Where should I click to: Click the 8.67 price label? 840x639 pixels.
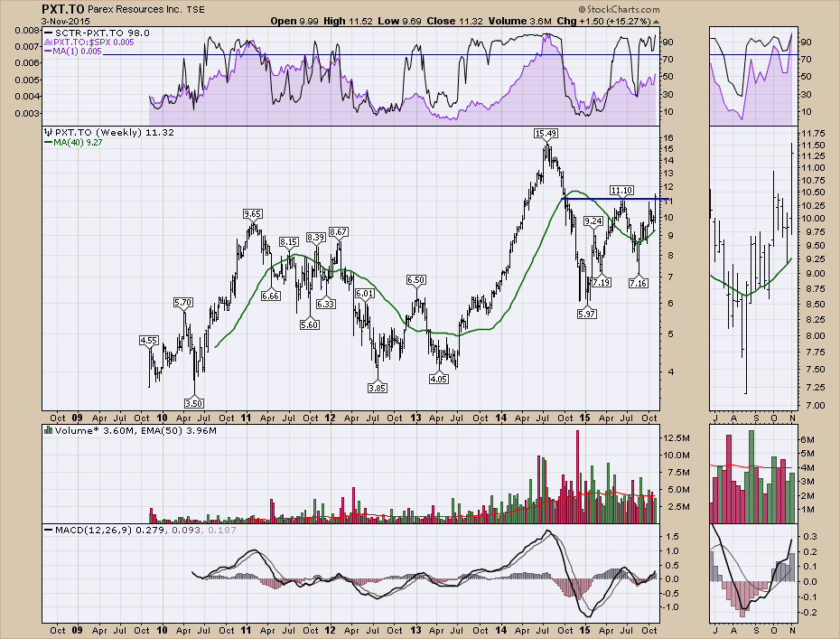point(338,232)
